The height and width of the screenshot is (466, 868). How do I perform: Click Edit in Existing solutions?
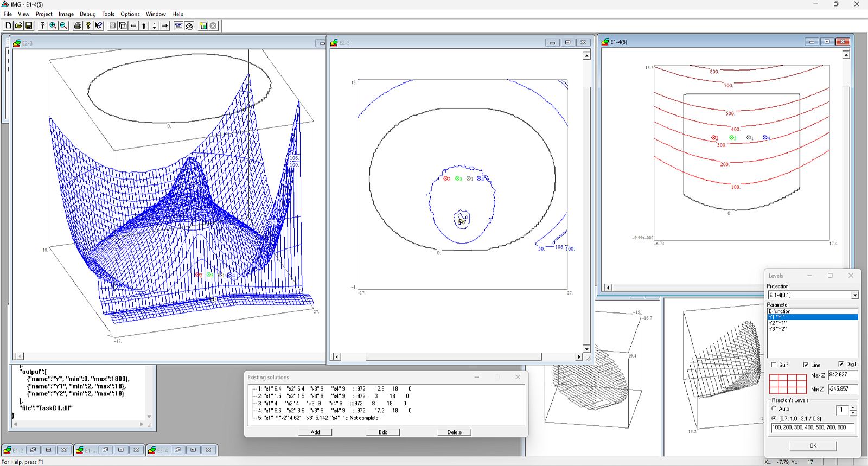[383, 432]
